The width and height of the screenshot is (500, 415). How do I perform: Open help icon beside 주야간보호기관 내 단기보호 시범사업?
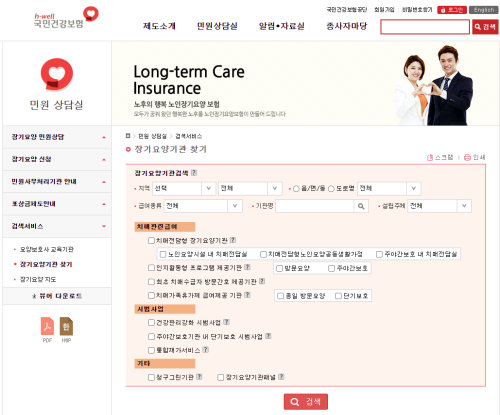pos(268,336)
